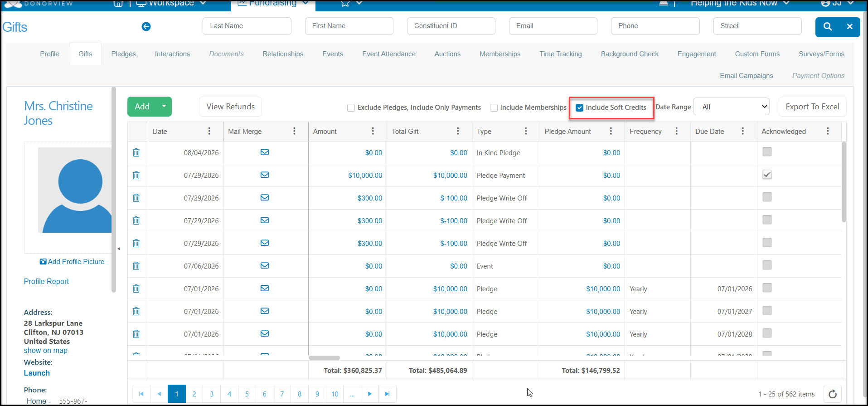Tick Acknowledged for pledge due 07/01/2027
868x406 pixels.
pyautogui.click(x=767, y=310)
